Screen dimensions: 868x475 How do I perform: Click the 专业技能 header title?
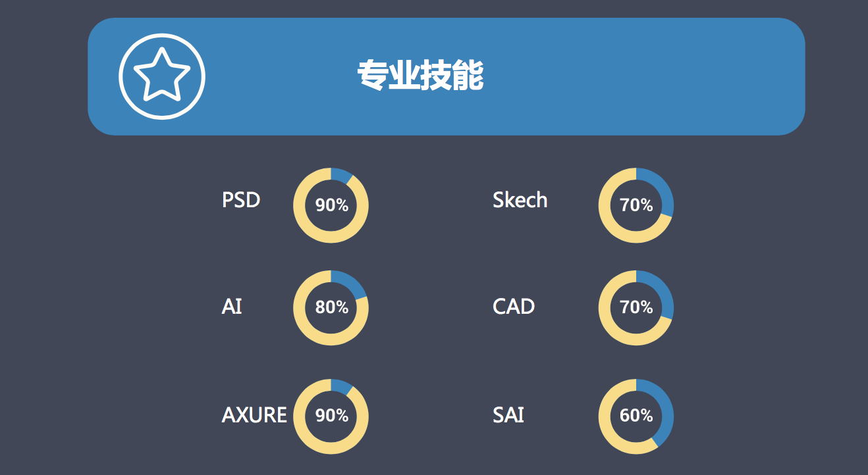420,76
